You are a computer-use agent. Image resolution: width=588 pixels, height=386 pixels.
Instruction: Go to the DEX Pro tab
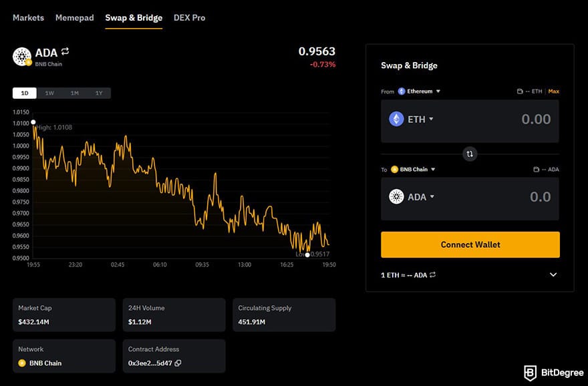click(x=189, y=17)
